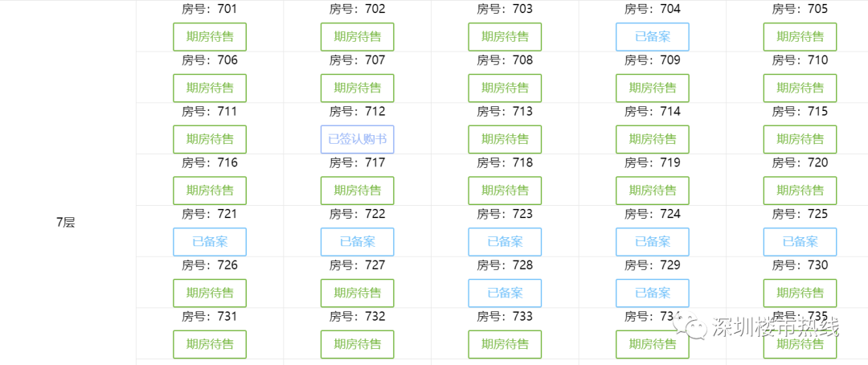Click the 已备案 button under room 721
This screenshot has height=365, width=868.
(x=210, y=242)
